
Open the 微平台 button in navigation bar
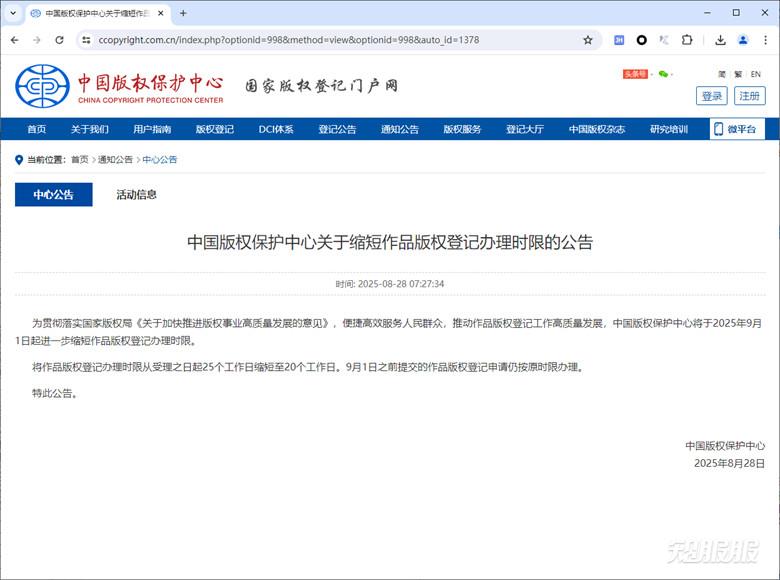pos(737,129)
